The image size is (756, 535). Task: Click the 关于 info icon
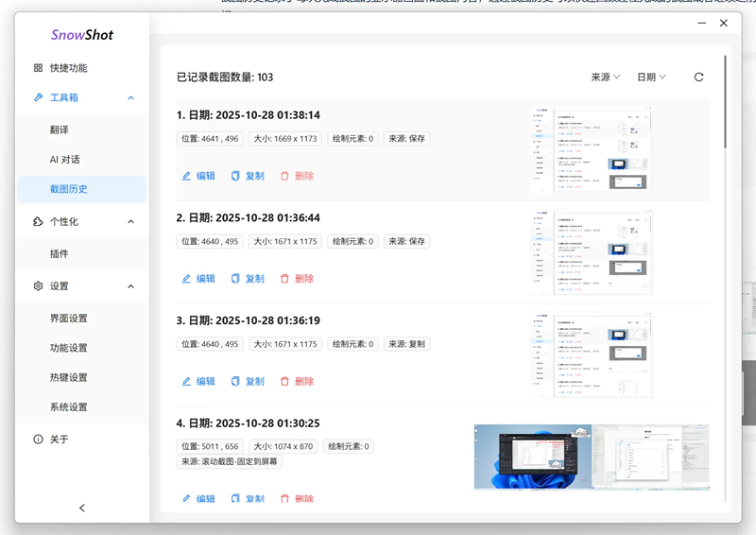[x=38, y=439]
